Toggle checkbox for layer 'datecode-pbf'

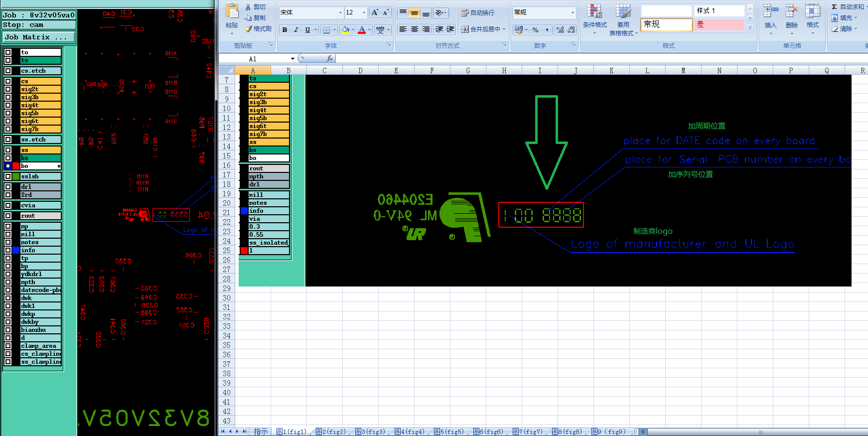click(x=8, y=290)
